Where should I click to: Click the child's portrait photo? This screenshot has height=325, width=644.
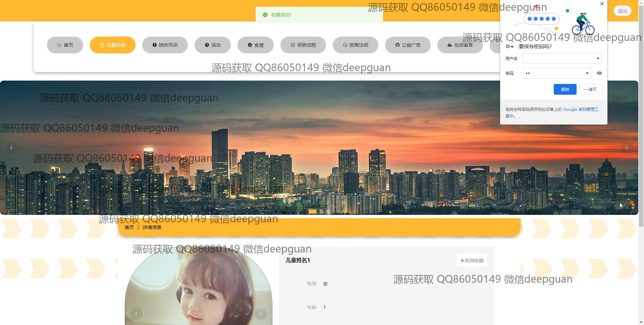(x=199, y=286)
